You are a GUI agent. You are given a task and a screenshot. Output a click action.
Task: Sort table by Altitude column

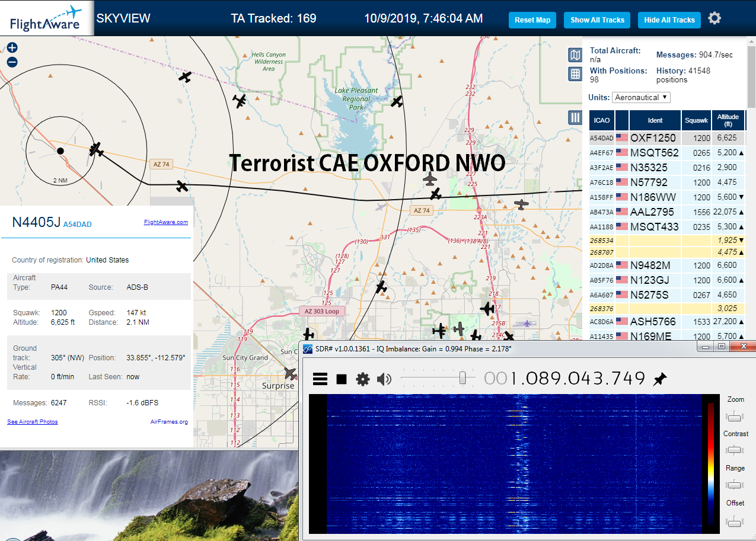(728, 120)
